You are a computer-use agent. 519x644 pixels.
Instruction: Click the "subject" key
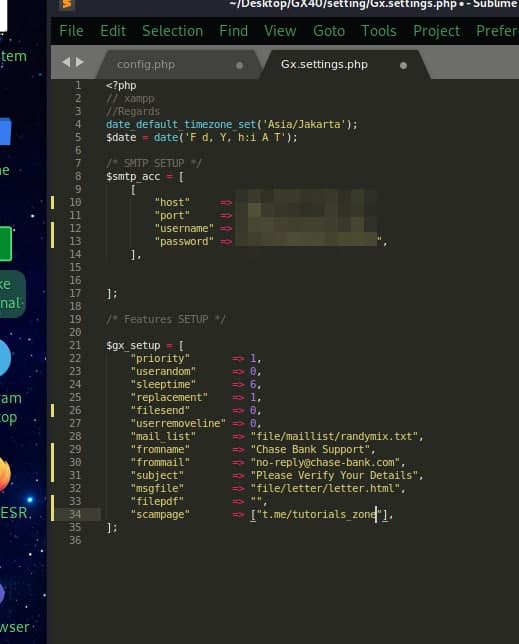[x=157, y=476]
